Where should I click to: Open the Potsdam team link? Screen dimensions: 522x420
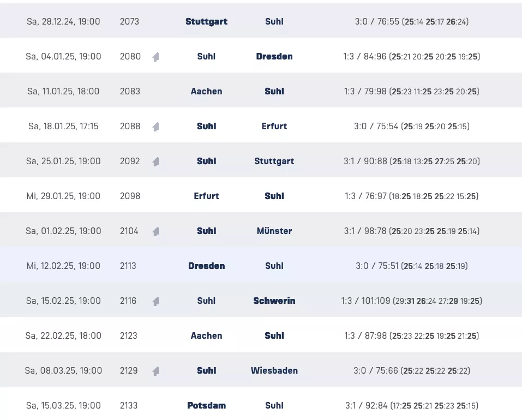tap(206, 406)
